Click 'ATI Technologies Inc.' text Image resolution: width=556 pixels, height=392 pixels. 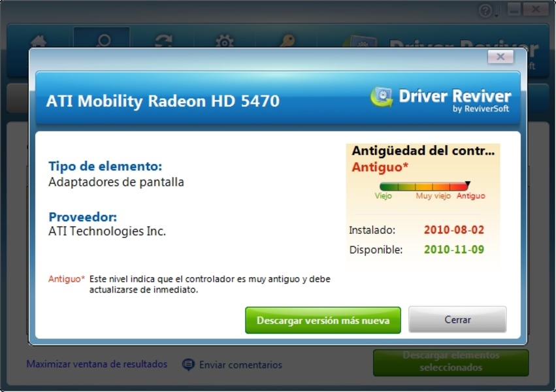tap(107, 231)
